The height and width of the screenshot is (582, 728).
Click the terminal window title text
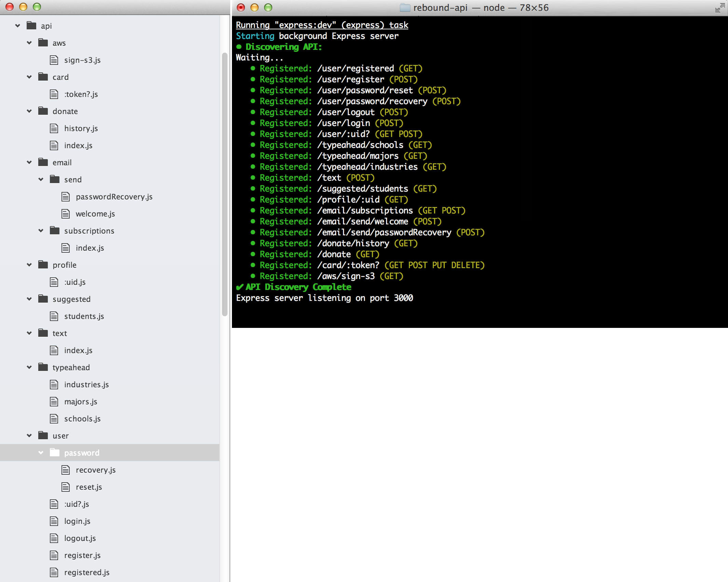point(481,8)
